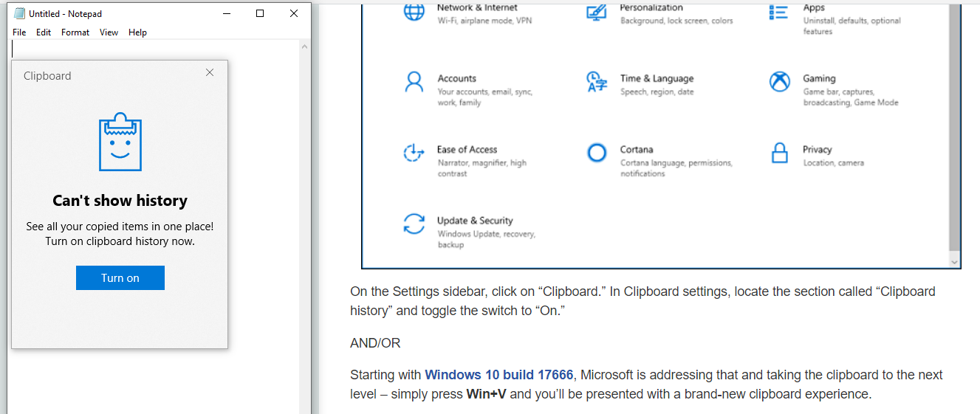Image resolution: width=980 pixels, height=414 pixels.
Task: Open the View menu in Notepad
Action: 109,32
